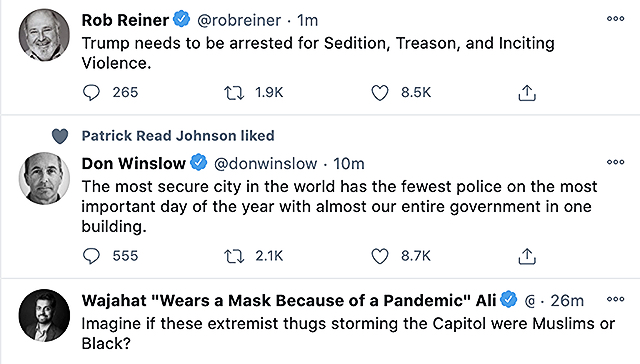Open more options on Don Winslow's tweet
The image size is (640, 364).
(616, 162)
